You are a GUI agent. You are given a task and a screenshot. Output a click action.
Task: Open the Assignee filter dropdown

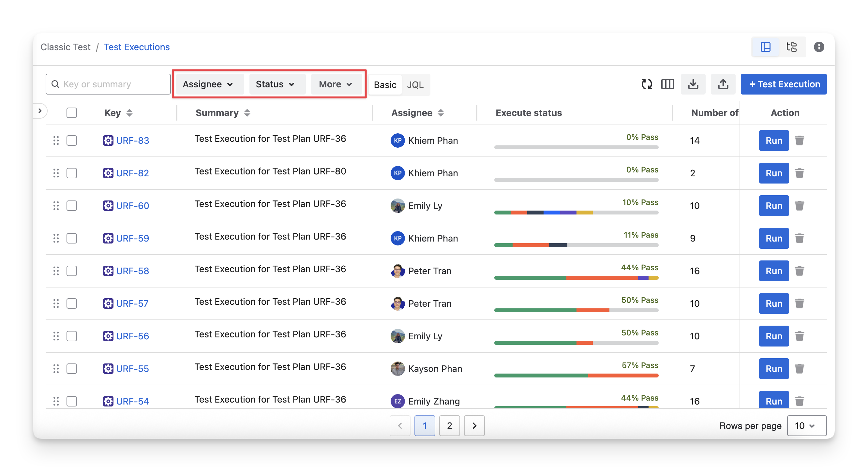[x=208, y=84]
